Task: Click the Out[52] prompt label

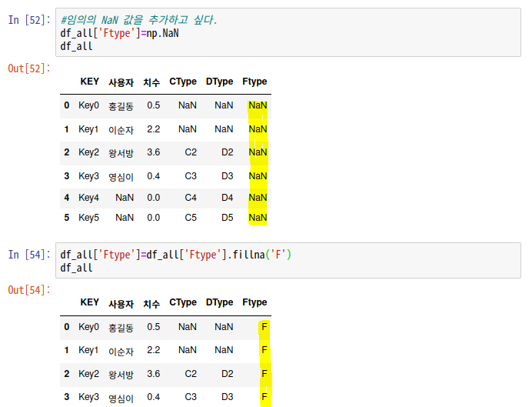Action: [x=29, y=68]
